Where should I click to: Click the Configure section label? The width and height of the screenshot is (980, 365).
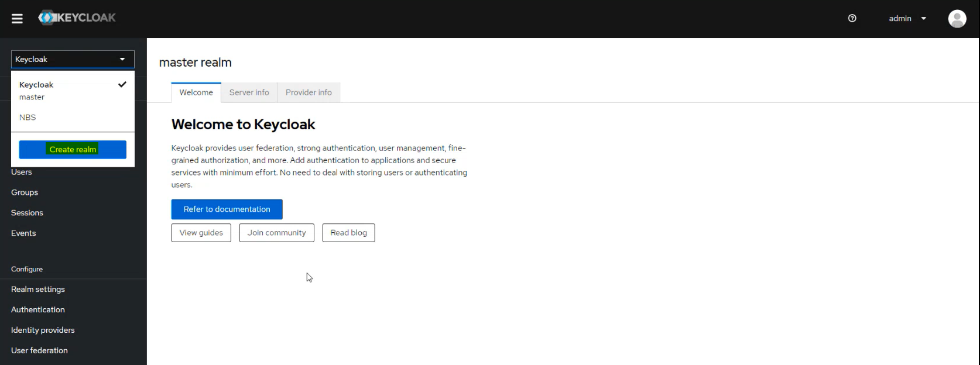click(x=27, y=269)
